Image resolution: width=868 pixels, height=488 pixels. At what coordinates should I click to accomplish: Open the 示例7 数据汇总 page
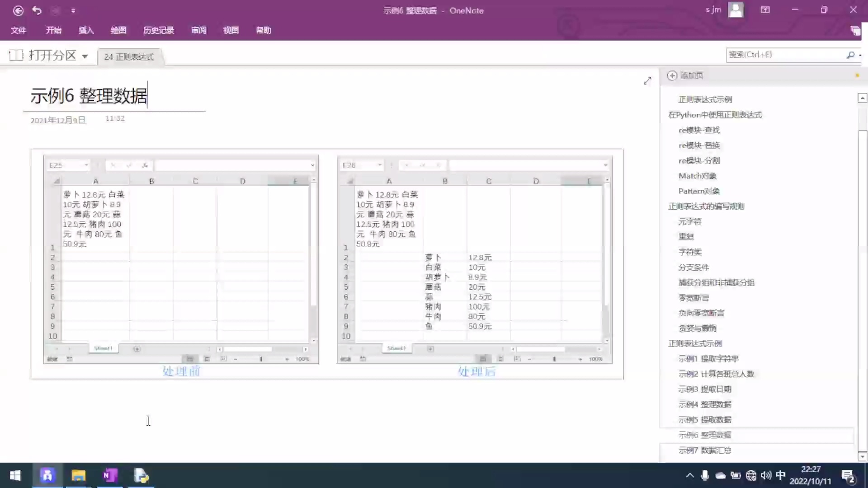705,450
